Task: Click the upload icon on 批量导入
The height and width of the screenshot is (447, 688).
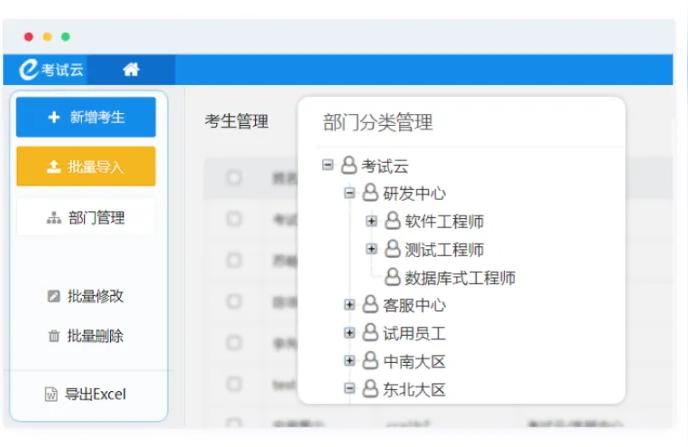Action: pos(54,167)
